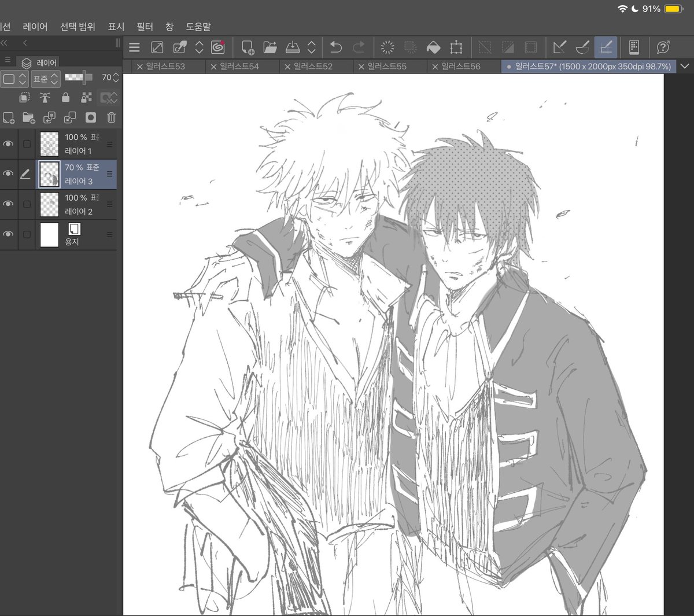Viewport: 694px width, 616px height.
Task: Hide 레이어 1 with eye icon
Action: (x=8, y=144)
